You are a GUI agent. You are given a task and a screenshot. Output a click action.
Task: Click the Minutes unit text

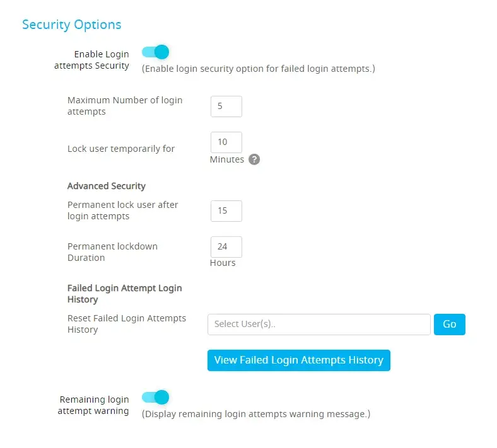(227, 159)
